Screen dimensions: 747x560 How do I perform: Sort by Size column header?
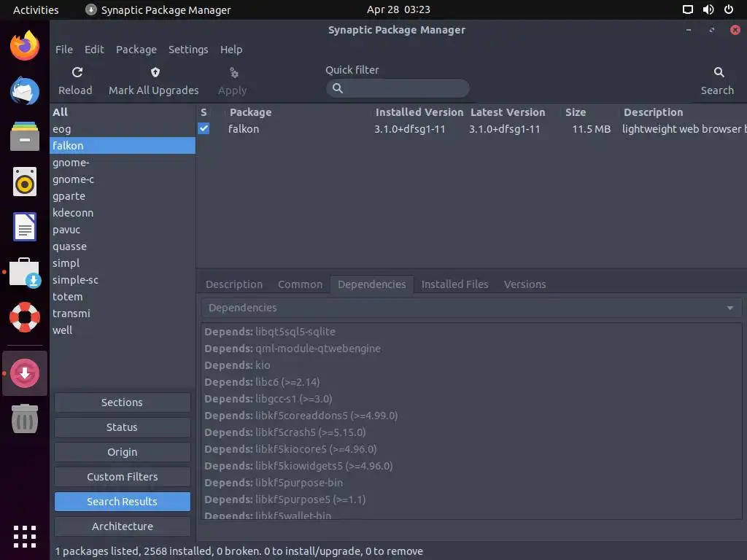tap(576, 112)
